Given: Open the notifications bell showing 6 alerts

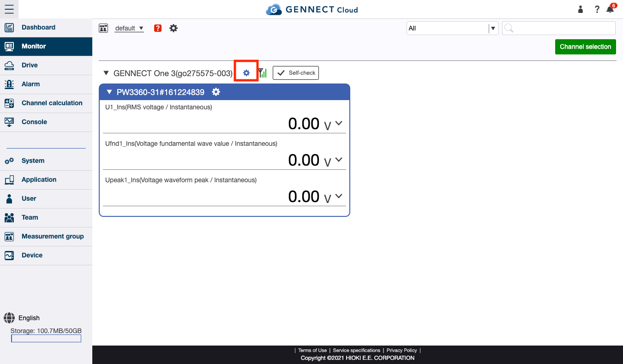Looking at the screenshot, I should [x=610, y=9].
